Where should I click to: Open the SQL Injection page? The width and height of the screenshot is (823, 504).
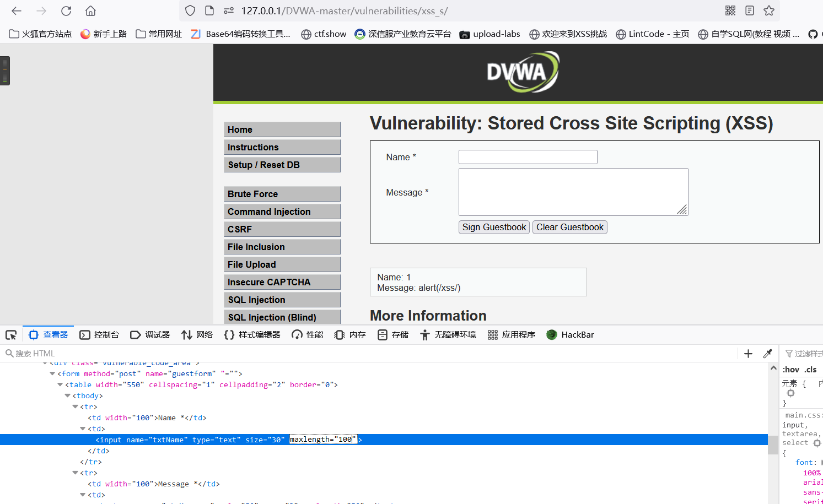282,299
